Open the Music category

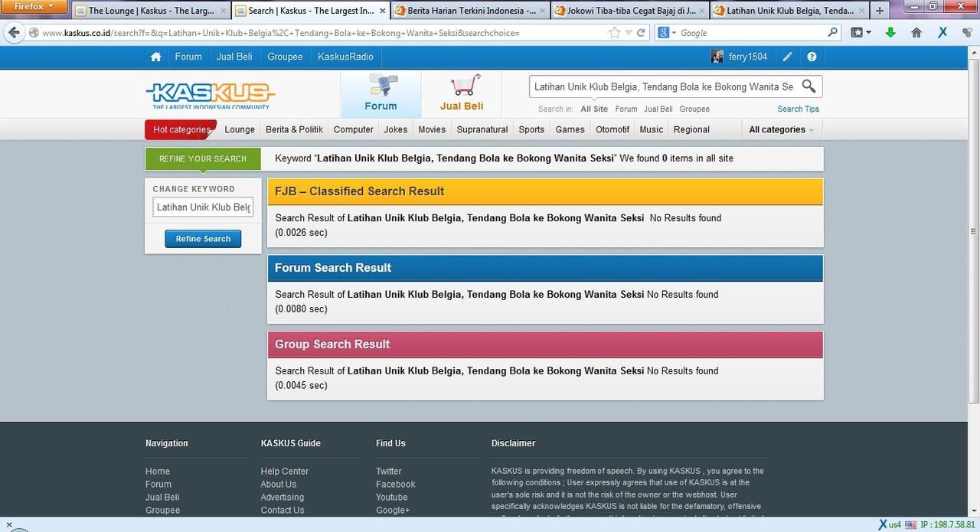click(x=652, y=129)
